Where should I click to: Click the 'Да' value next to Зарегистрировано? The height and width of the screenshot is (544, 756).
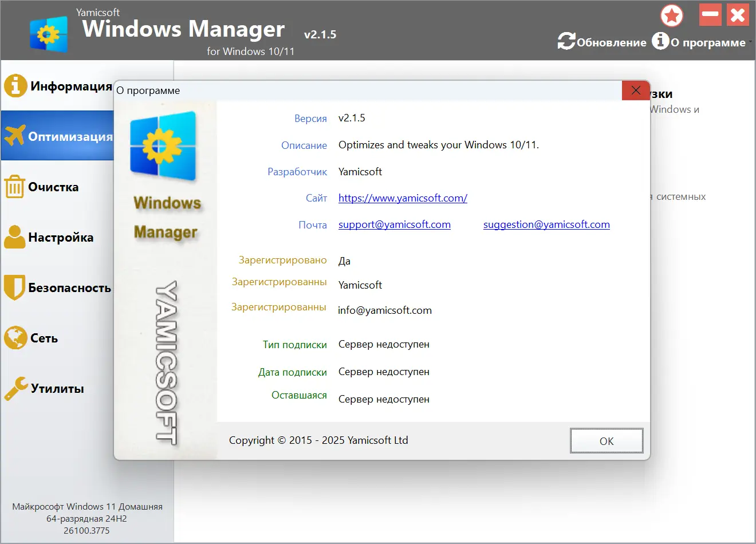[x=344, y=261]
